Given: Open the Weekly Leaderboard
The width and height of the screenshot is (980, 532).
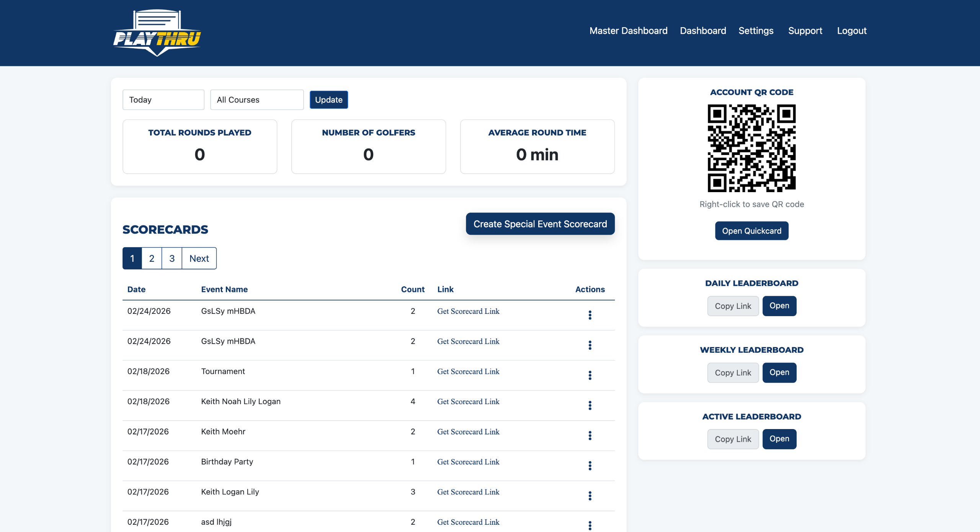Looking at the screenshot, I should tap(779, 372).
